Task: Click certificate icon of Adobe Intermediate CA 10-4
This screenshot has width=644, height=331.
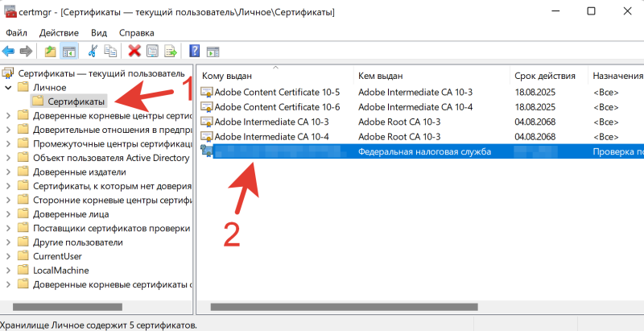Action: click(206, 136)
